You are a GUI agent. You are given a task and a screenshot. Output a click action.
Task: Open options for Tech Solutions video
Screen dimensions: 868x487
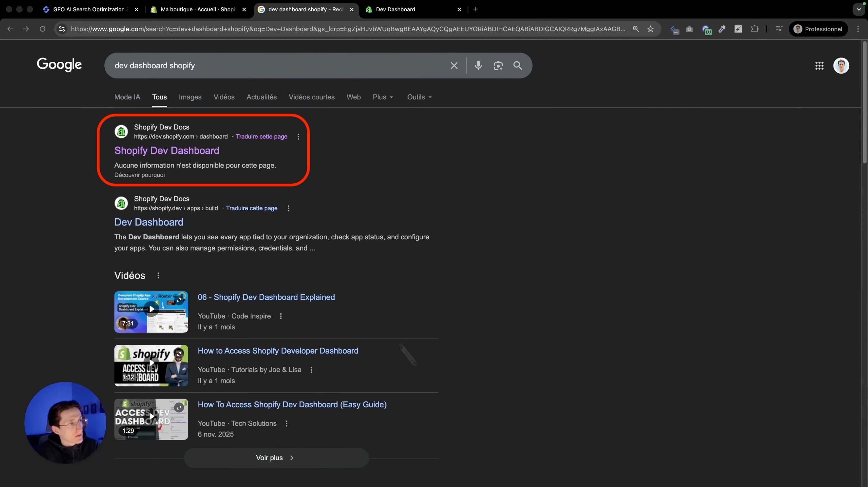click(286, 424)
